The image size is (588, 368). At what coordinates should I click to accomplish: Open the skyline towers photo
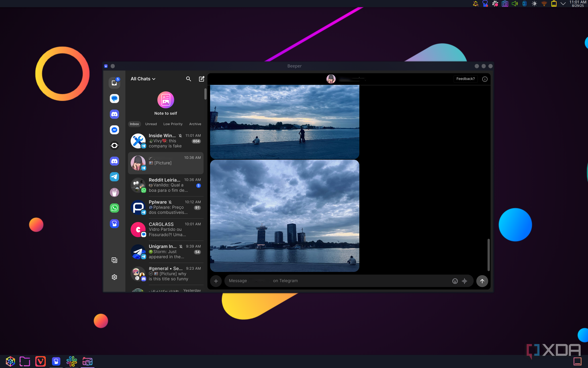coord(285,216)
